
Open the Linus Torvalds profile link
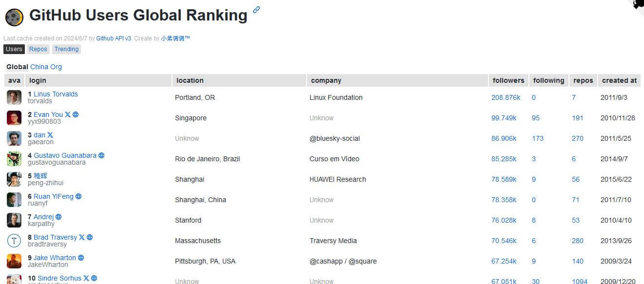pyautogui.click(x=56, y=94)
